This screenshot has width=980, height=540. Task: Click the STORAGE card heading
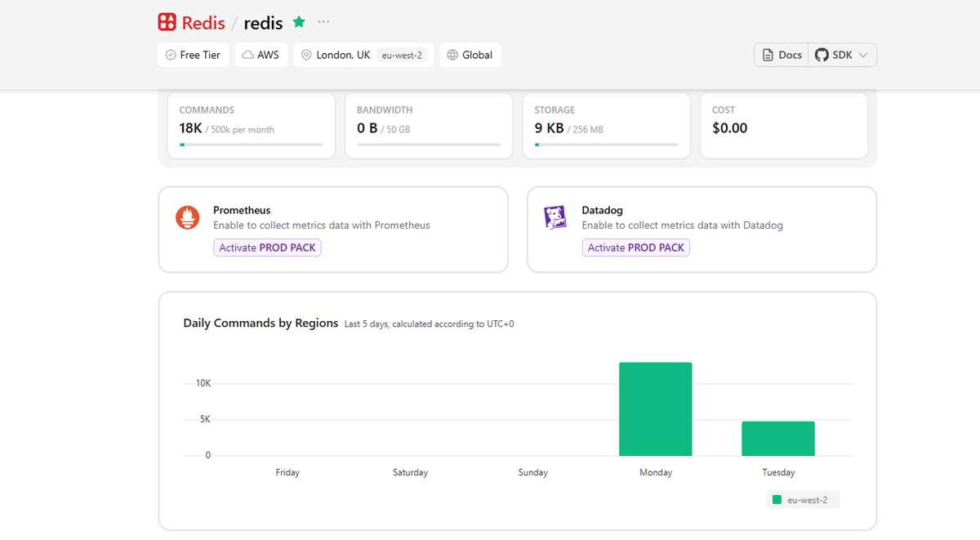coord(555,109)
